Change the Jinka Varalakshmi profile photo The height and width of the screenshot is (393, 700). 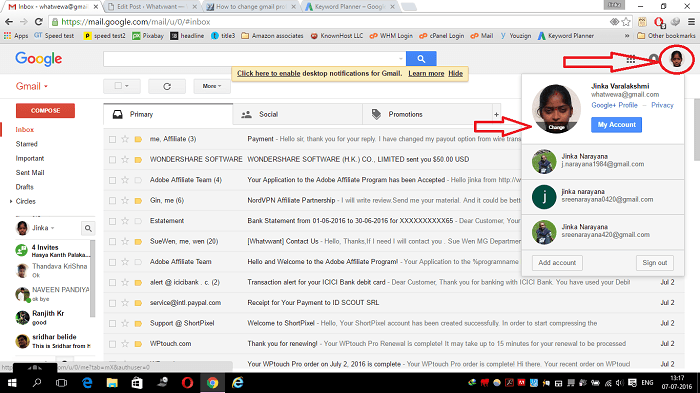[556, 127]
